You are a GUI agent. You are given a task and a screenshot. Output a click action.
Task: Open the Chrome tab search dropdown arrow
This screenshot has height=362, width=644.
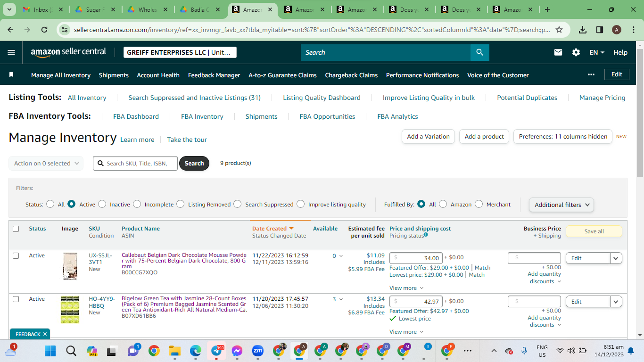9,9
